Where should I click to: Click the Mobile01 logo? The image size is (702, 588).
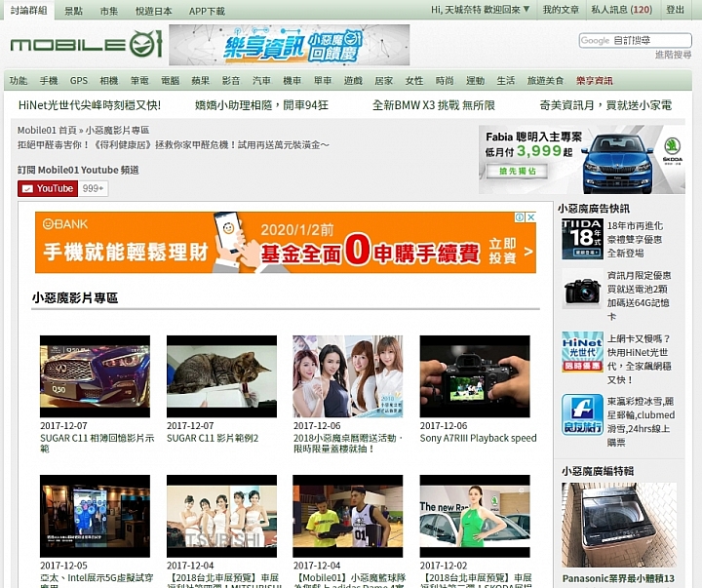point(86,44)
